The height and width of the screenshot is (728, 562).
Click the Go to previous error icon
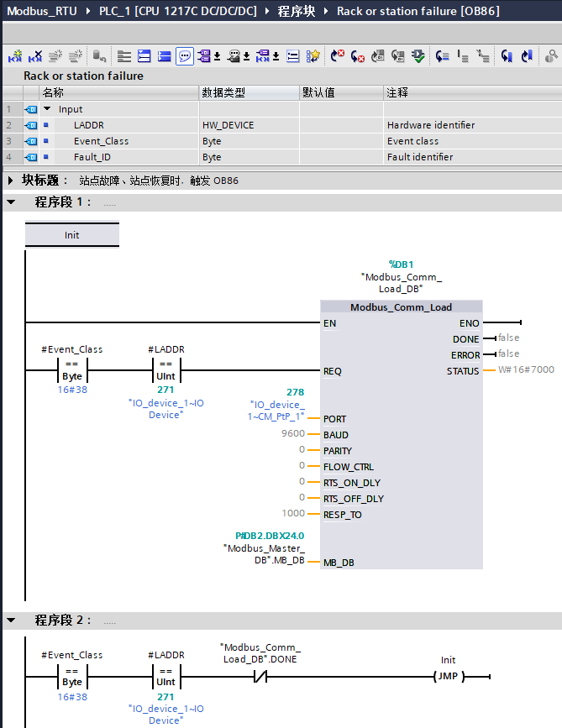[357, 56]
